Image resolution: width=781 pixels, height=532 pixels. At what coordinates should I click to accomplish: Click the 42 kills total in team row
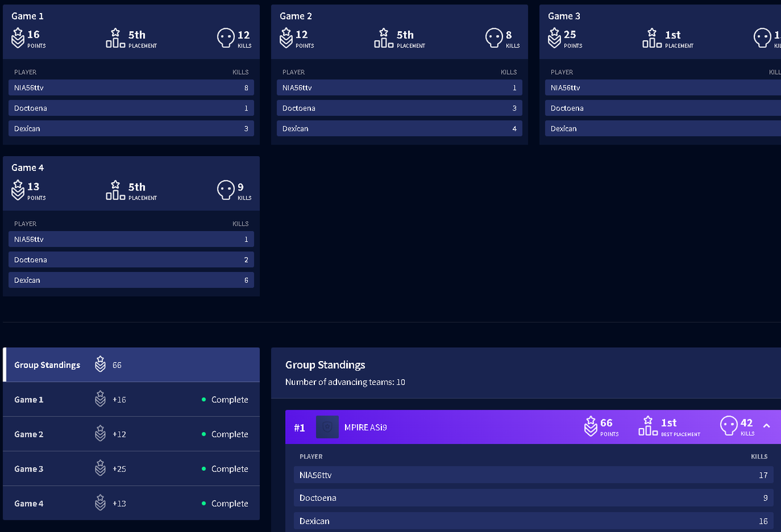(747, 423)
